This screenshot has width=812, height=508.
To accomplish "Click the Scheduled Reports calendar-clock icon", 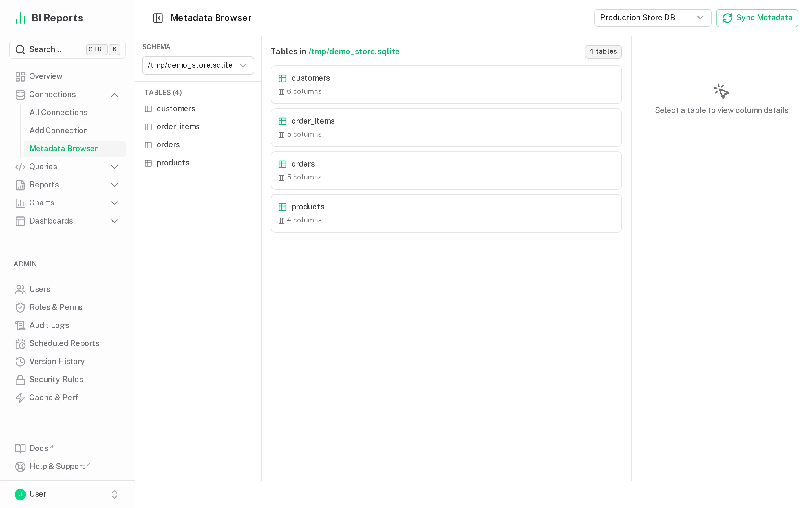I will click(x=20, y=344).
